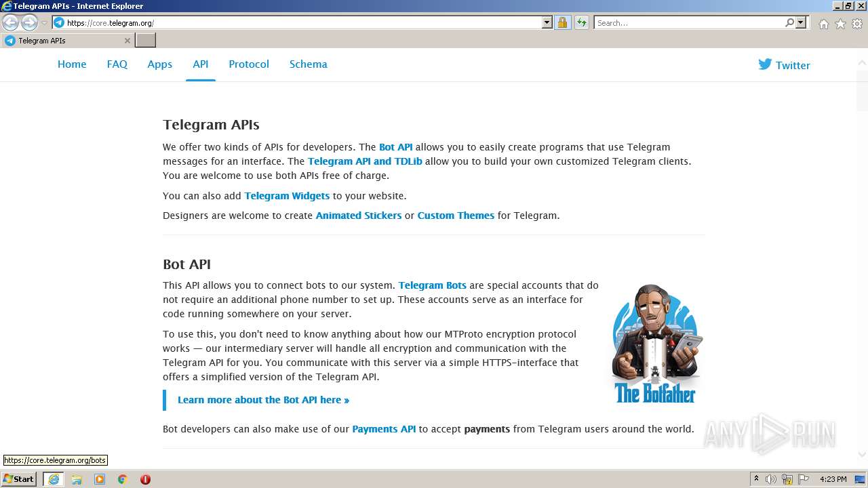Follow the Bot API link in intro
Viewport: 868px width, 488px height.
click(x=396, y=147)
